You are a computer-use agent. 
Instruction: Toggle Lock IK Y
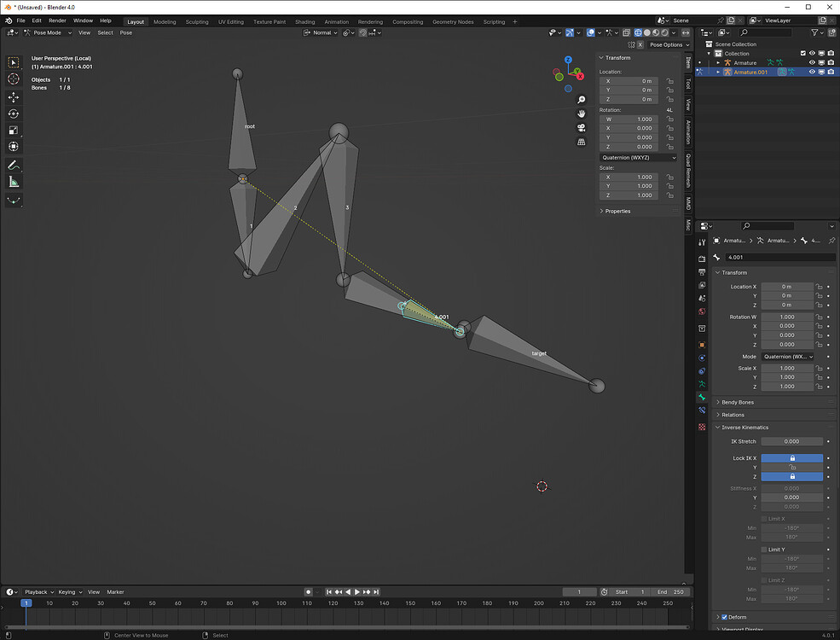[791, 468]
